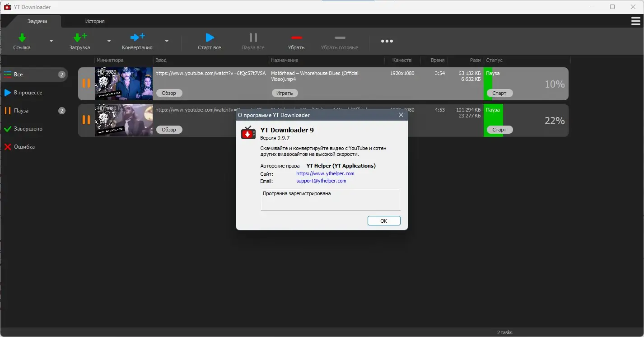The width and height of the screenshot is (644, 337).
Task: Click the 101 294 КБ size value
Action: [x=468, y=110]
